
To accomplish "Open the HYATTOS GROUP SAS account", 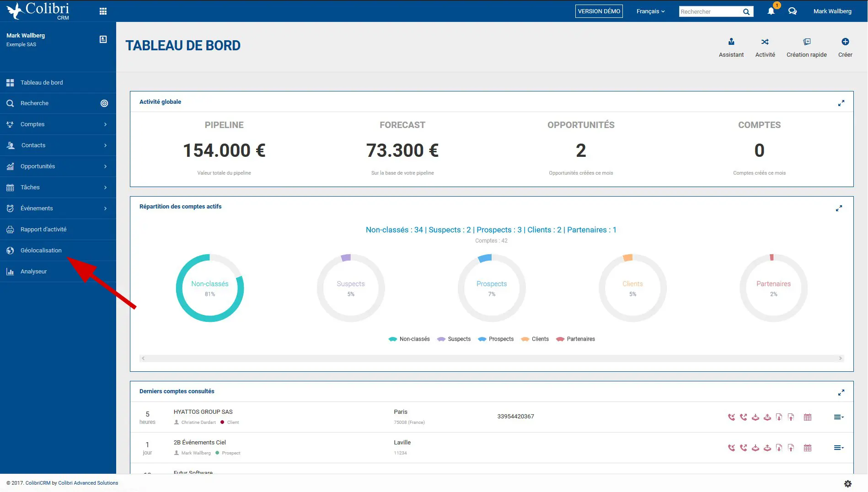I will pos(203,412).
